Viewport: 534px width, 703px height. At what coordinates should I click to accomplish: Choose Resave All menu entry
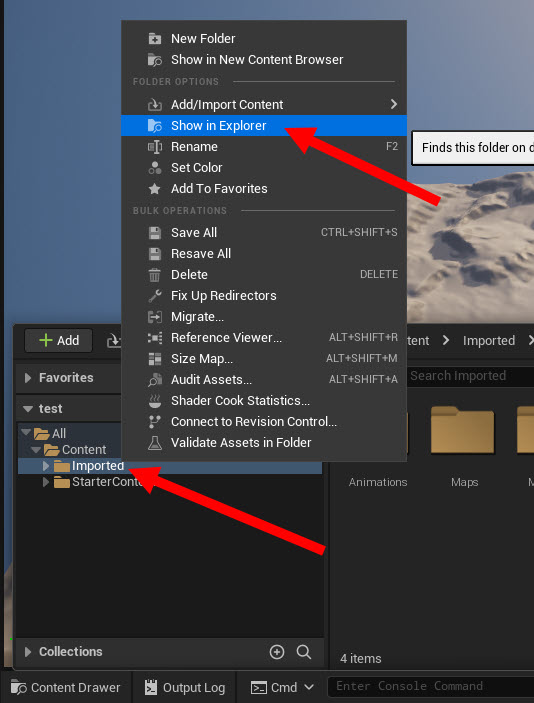pyautogui.click(x=264, y=254)
